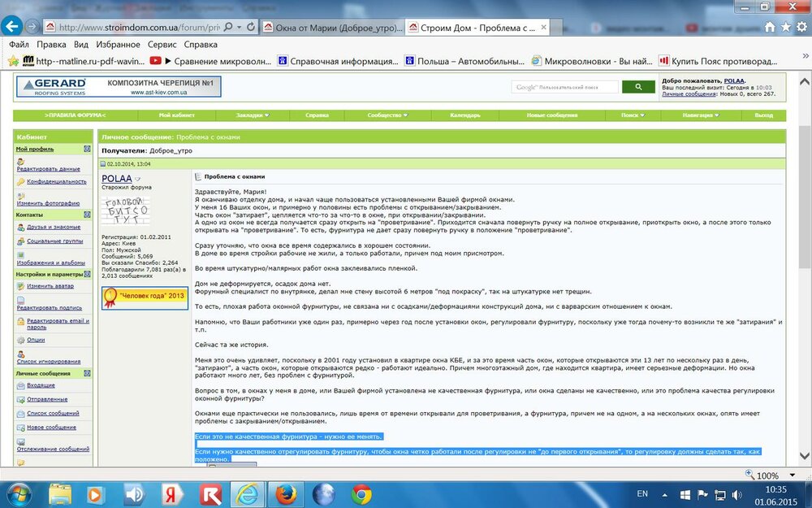Open the Правка menu

click(51, 45)
